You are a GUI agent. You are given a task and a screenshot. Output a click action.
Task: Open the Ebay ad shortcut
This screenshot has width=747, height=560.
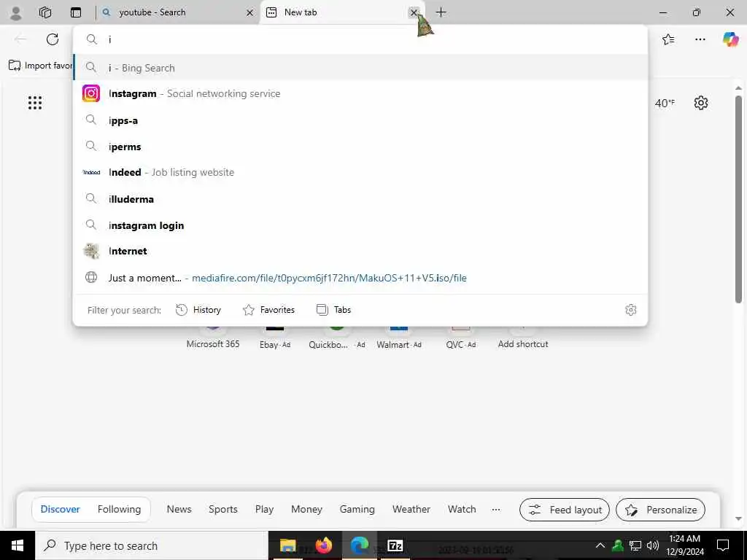point(275,337)
